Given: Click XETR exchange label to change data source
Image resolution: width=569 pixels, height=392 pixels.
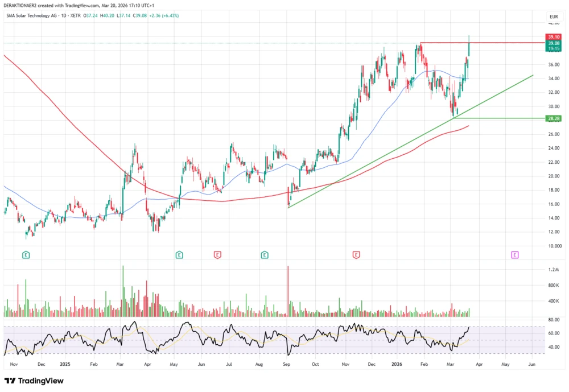Looking at the screenshot, I should 76,16.
